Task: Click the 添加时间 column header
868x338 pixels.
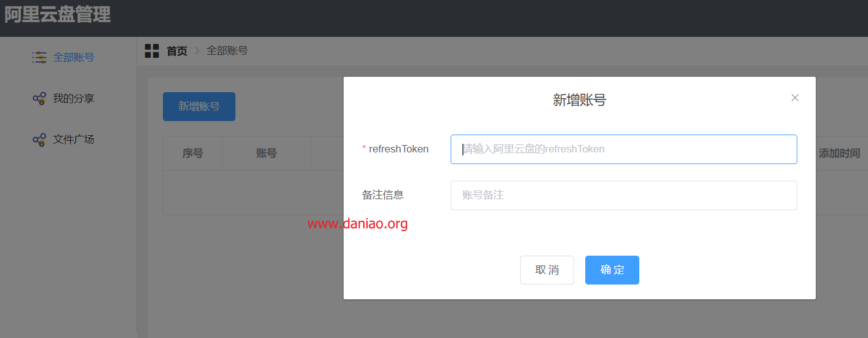Action: coord(839,153)
